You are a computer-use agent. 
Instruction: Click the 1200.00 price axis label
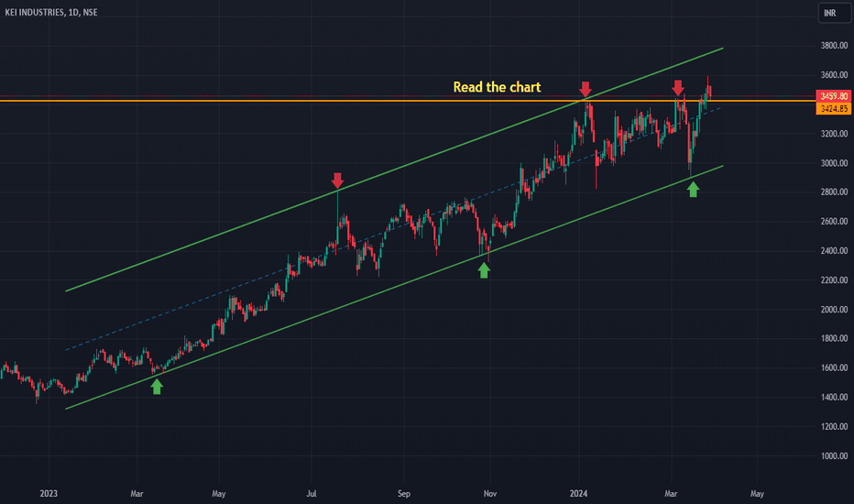point(834,427)
